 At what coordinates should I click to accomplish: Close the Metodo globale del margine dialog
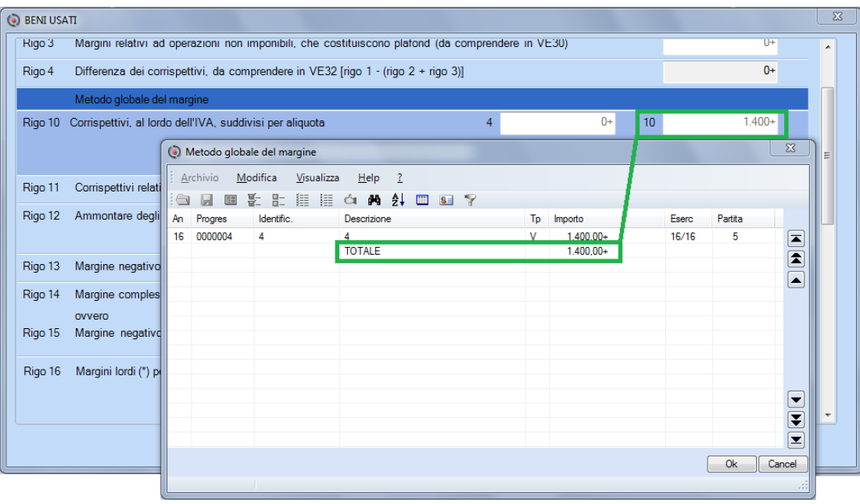pyautogui.click(x=790, y=148)
